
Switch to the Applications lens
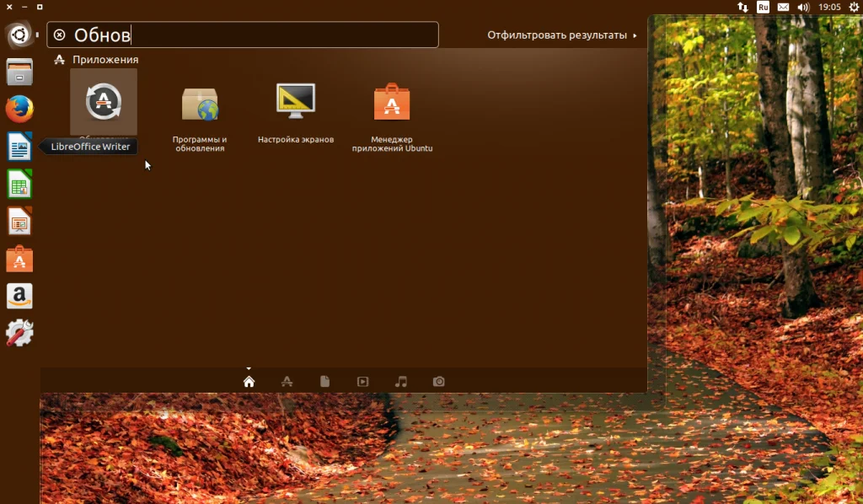click(x=287, y=382)
